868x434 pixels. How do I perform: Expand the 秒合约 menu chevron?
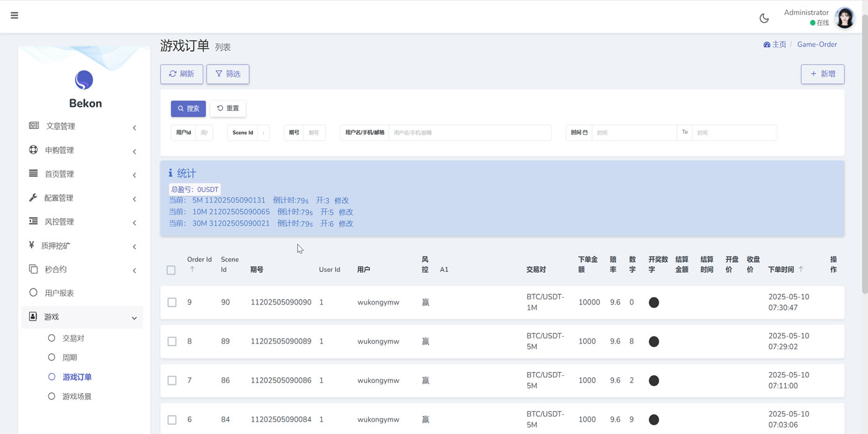135,270
